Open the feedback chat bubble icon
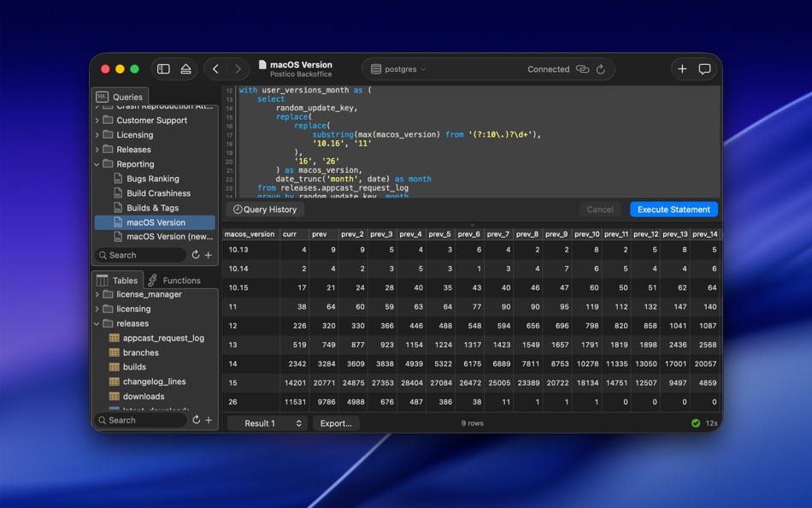Image resolution: width=812 pixels, height=508 pixels. click(x=705, y=68)
